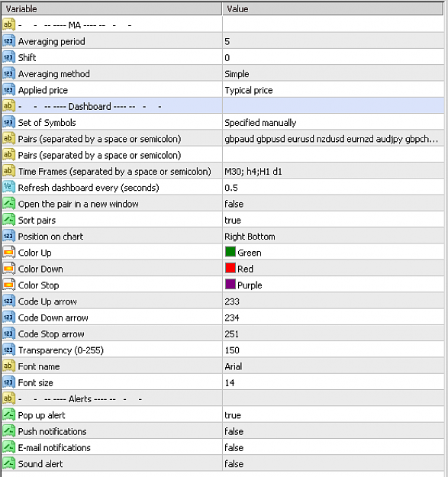Select the Alerts separator row label
The height and width of the screenshot is (477, 448).
(x=80, y=399)
